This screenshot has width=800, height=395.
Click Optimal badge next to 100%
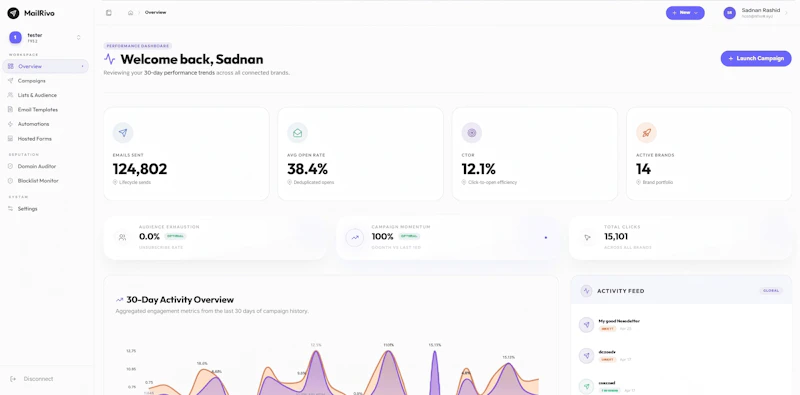[409, 237]
